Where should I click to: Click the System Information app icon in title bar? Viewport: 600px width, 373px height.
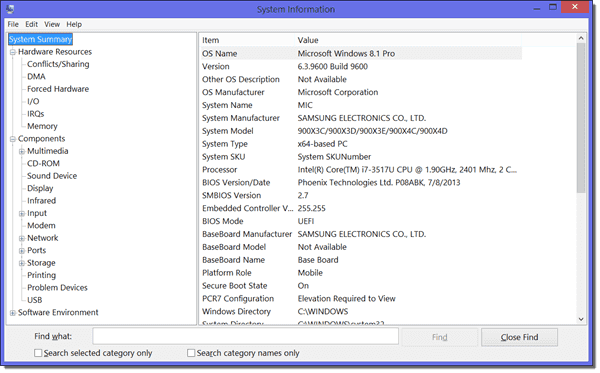[10, 8]
